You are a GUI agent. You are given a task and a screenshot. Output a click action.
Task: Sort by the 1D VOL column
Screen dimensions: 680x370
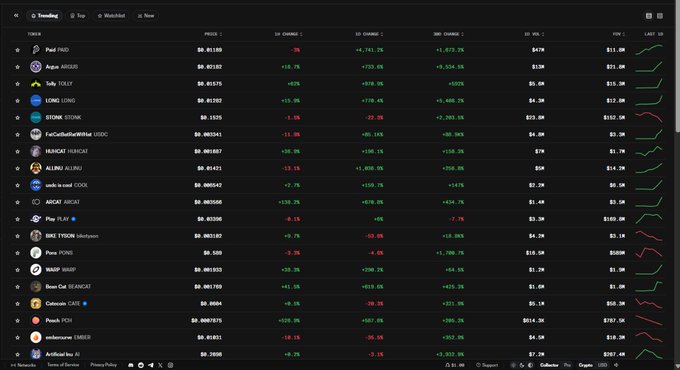(x=534, y=34)
